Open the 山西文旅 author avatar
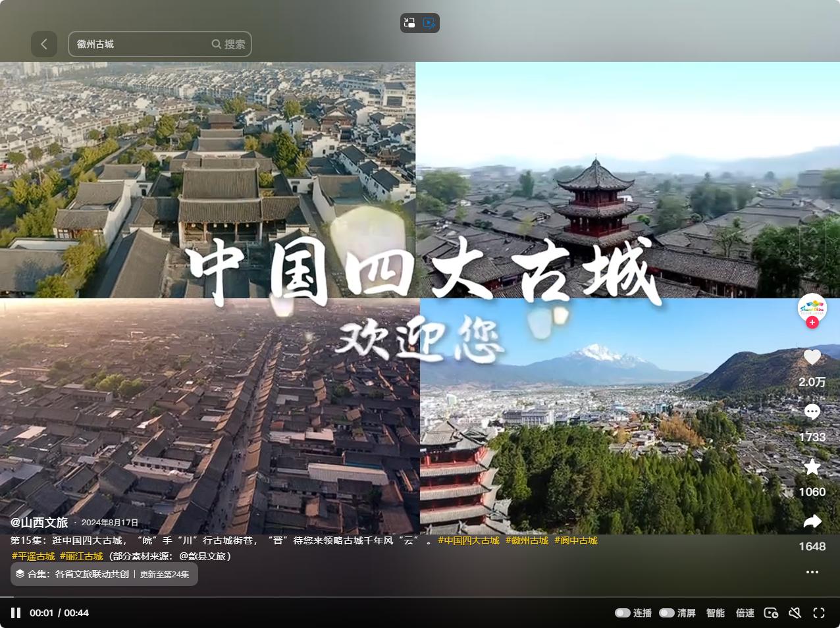Screen dimensions: 840x628 [x=812, y=307]
